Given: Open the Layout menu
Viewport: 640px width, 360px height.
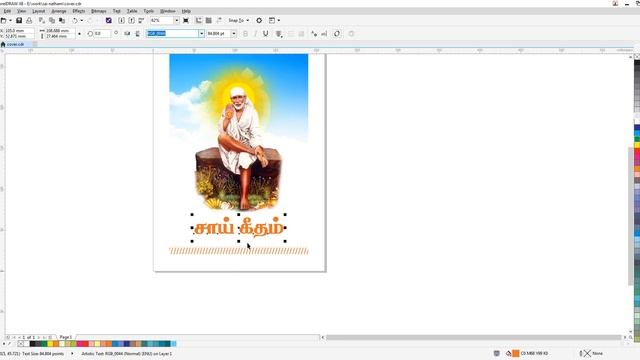Looking at the screenshot, I should click(39, 11).
